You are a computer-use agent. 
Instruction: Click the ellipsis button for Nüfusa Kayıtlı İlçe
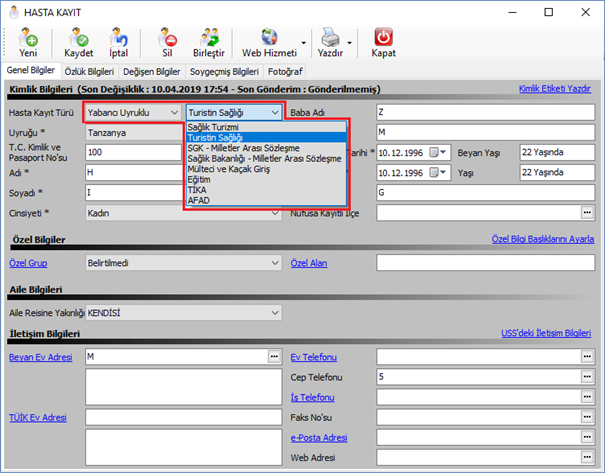click(587, 213)
